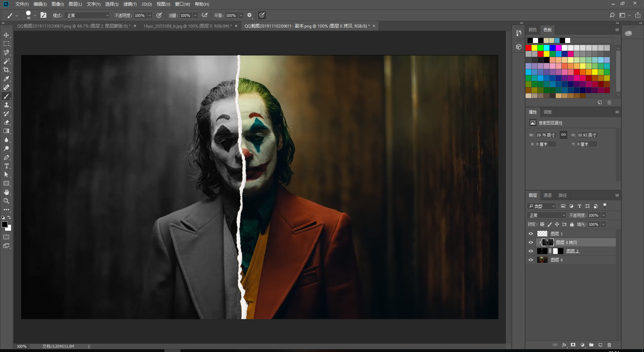
Task: Select the Hand tool
Action: click(x=6, y=192)
